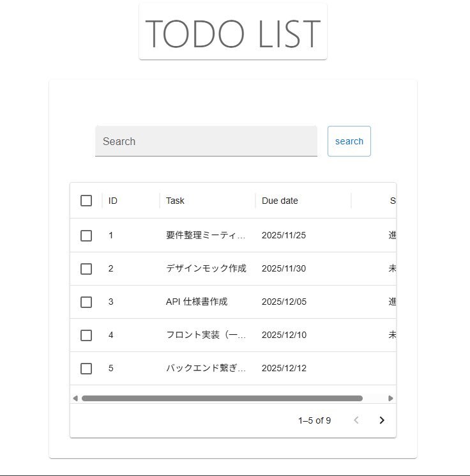Select the row checkbox for task 2
Image resolution: width=470 pixels, height=476 pixels.
pos(86,269)
